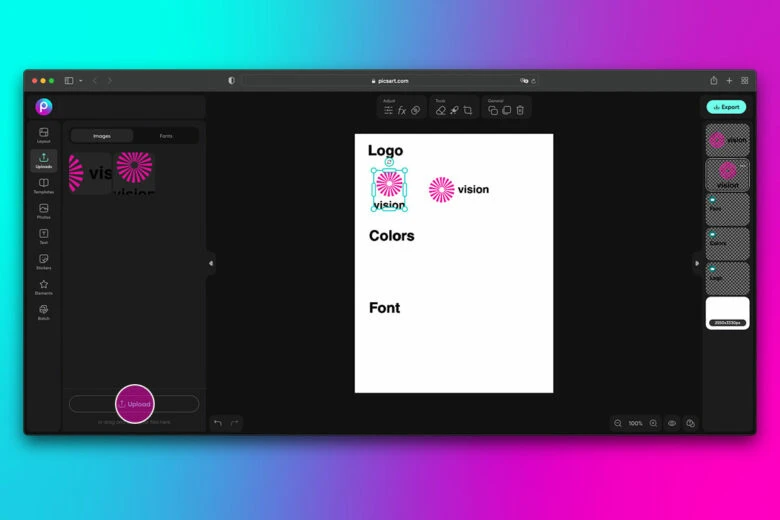
Task: Toggle visibility of the Colors layer
Action: (712, 234)
